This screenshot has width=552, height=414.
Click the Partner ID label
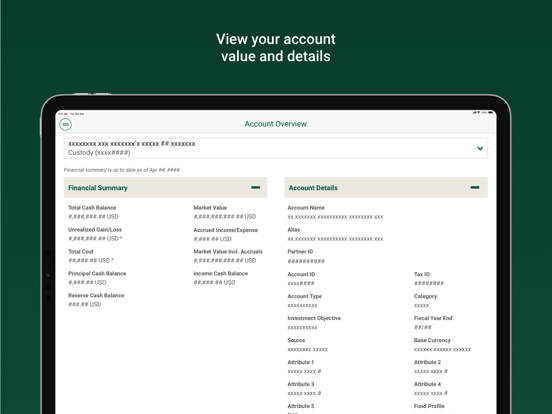[300, 251]
